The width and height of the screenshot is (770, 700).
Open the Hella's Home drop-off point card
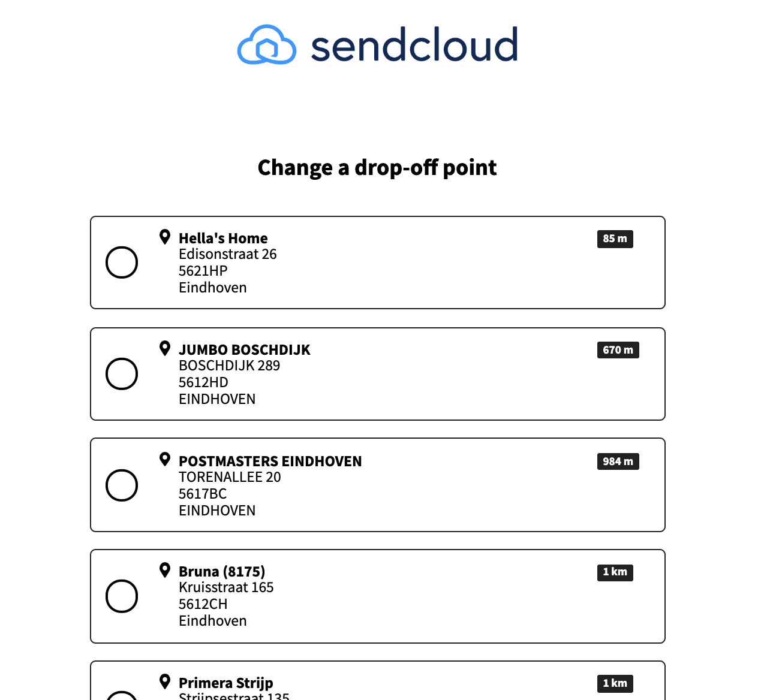click(377, 262)
